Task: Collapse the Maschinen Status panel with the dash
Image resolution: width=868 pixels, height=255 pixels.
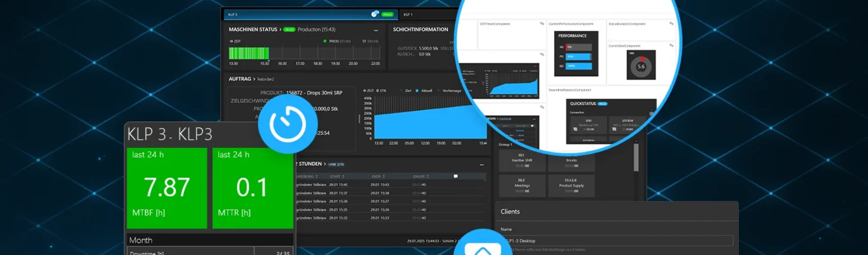Action: coord(376,30)
